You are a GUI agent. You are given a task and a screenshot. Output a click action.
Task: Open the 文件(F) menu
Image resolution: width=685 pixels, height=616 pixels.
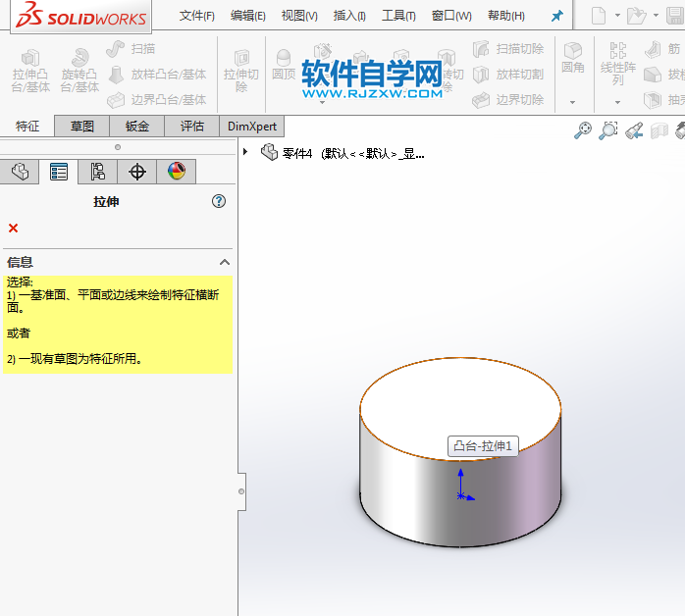[x=196, y=16]
